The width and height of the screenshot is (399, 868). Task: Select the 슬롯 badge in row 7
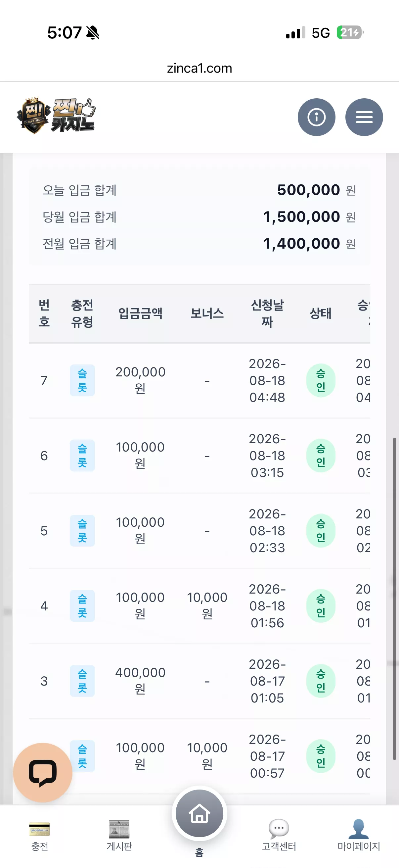pyautogui.click(x=82, y=380)
